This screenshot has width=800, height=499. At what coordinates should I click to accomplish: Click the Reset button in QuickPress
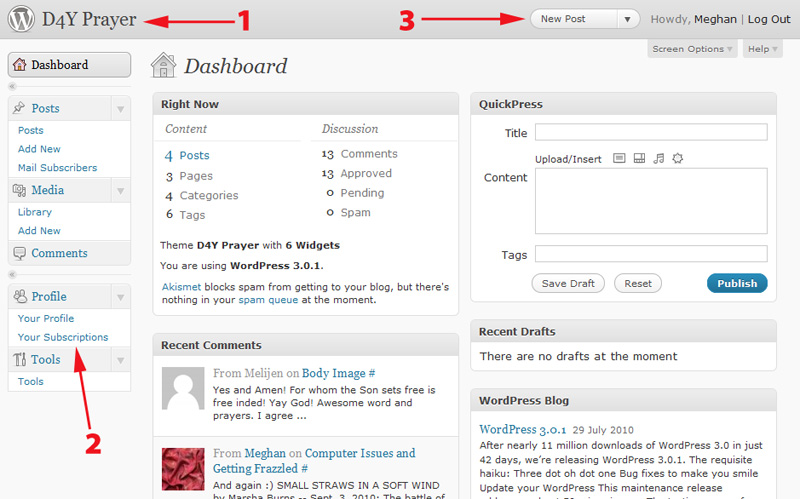pos(638,283)
